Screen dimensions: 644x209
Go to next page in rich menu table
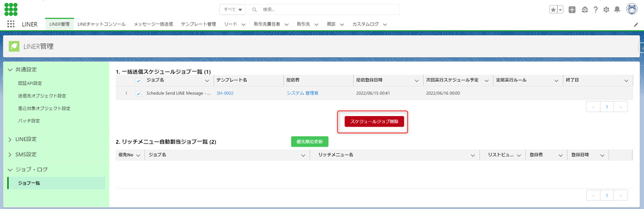620,196
